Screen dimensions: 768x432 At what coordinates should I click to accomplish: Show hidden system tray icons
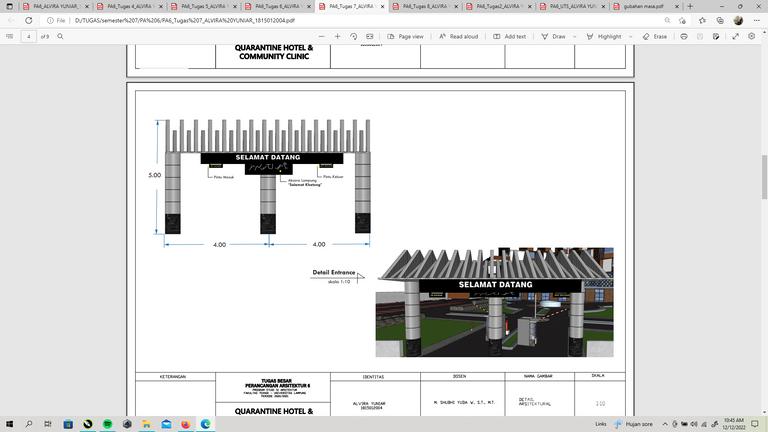point(665,424)
